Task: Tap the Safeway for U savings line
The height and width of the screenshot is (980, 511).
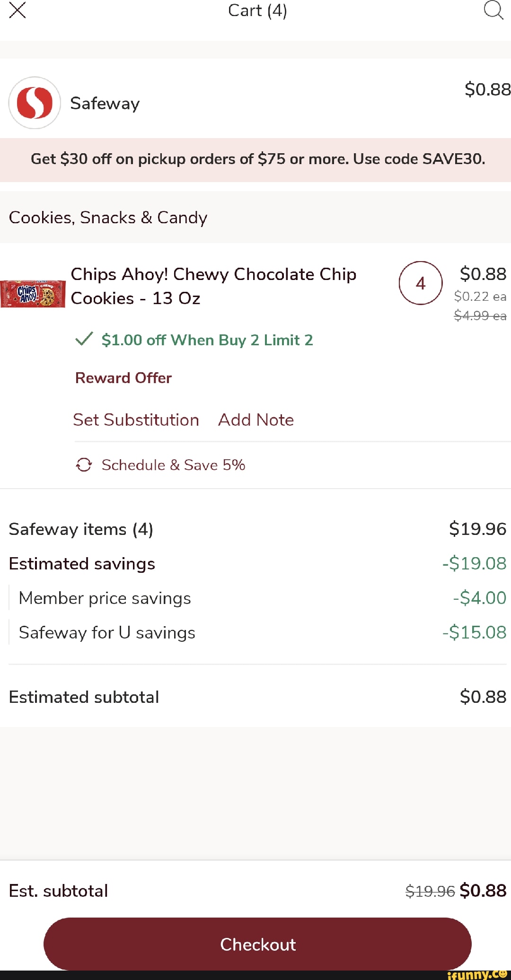Action: 107,633
